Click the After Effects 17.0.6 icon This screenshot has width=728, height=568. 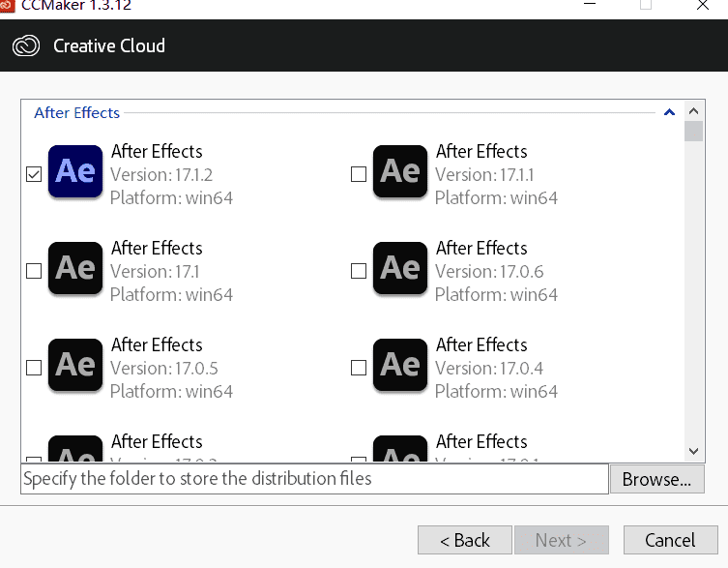coord(400,268)
